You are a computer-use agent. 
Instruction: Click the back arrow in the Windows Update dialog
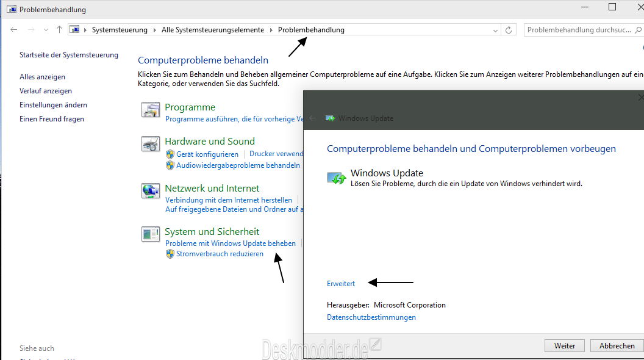313,118
